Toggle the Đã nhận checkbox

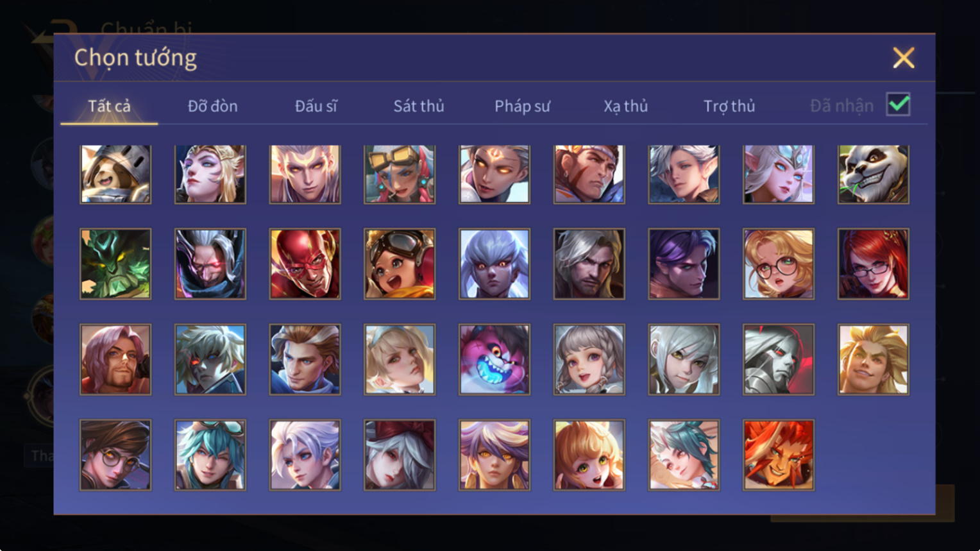898,105
